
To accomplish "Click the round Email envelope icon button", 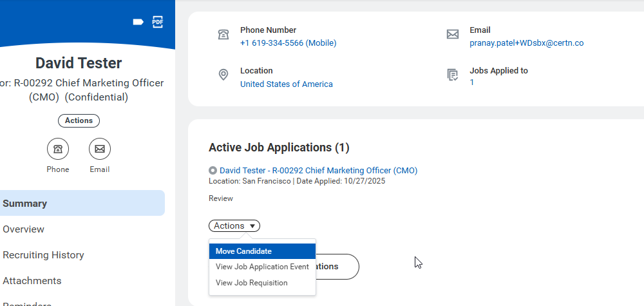I will point(100,149).
